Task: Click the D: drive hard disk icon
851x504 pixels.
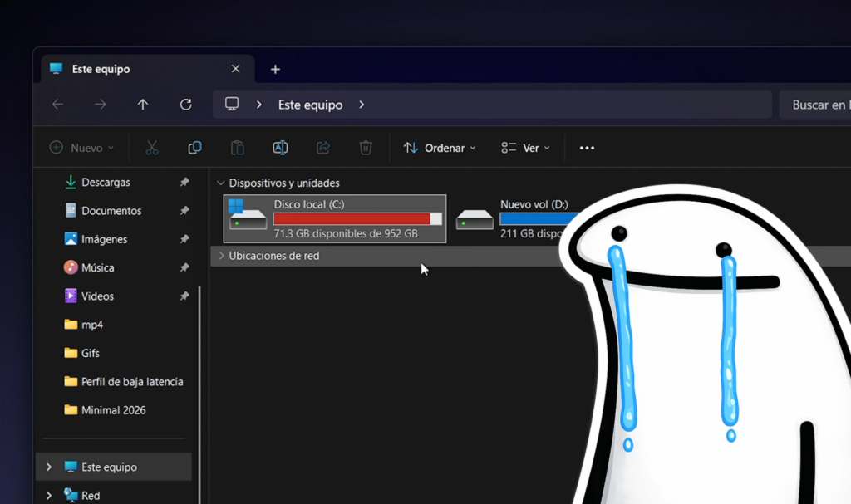Action: (x=475, y=219)
